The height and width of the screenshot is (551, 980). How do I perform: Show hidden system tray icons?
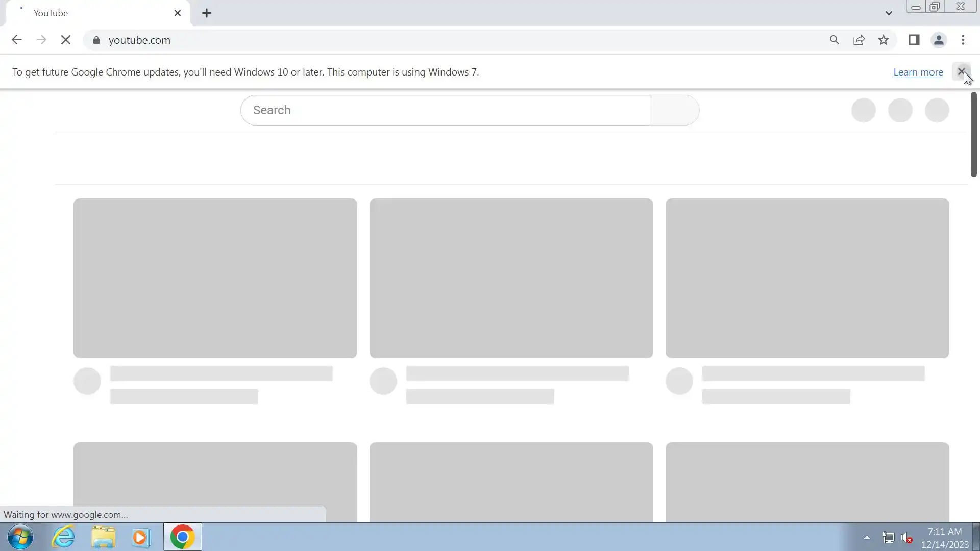[867, 537]
